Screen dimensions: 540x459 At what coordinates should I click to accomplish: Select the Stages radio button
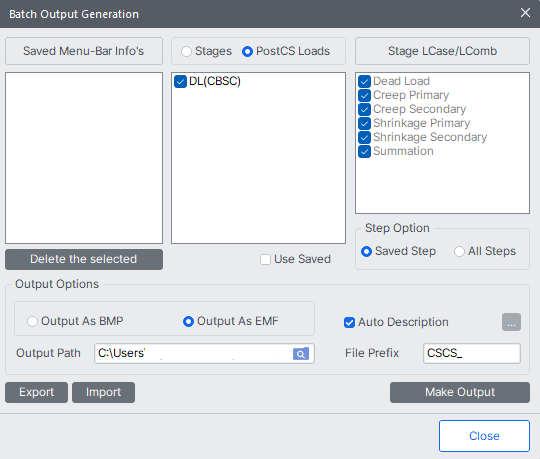(x=186, y=51)
